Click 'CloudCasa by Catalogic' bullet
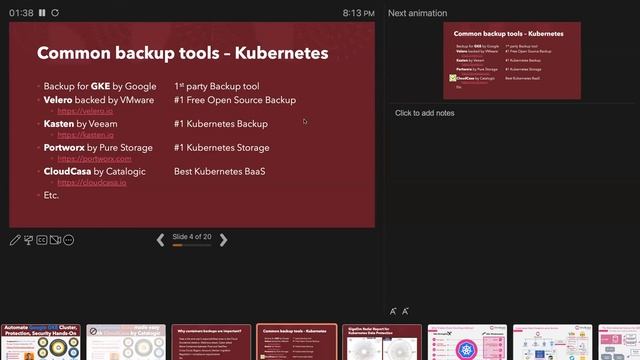 pyautogui.click(x=95, y=171)
